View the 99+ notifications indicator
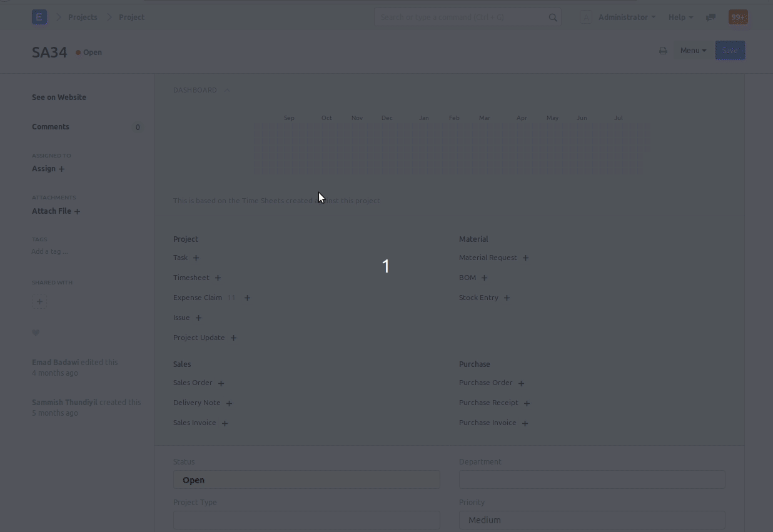Screen dimensions: 773x532 click(x=737, y=17)
